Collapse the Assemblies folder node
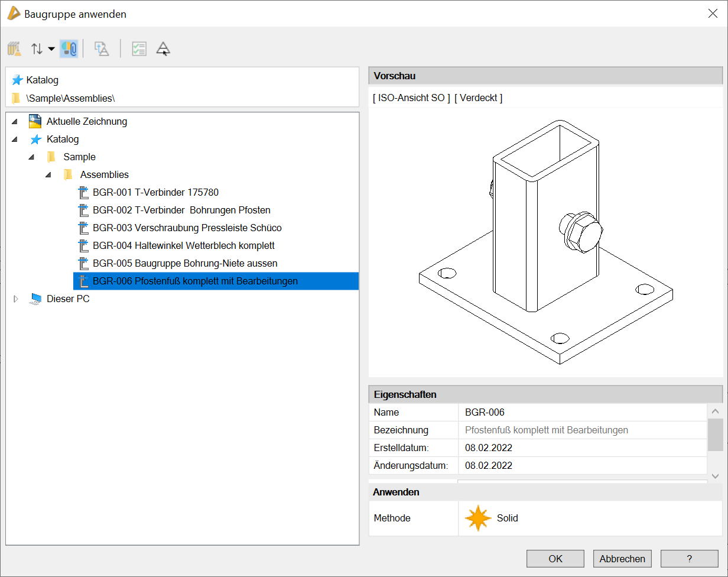This screenshot has width=728, height=577. [48, 175]
